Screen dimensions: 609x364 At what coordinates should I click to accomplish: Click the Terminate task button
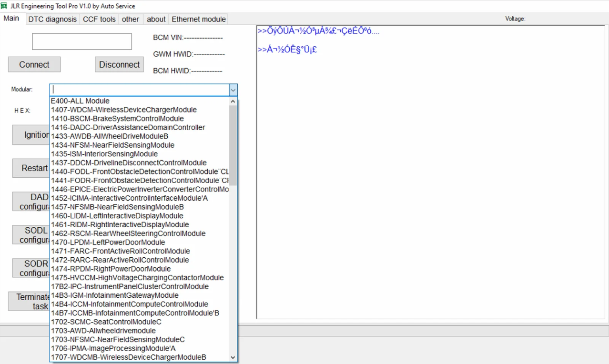click(x=29, y=302)
